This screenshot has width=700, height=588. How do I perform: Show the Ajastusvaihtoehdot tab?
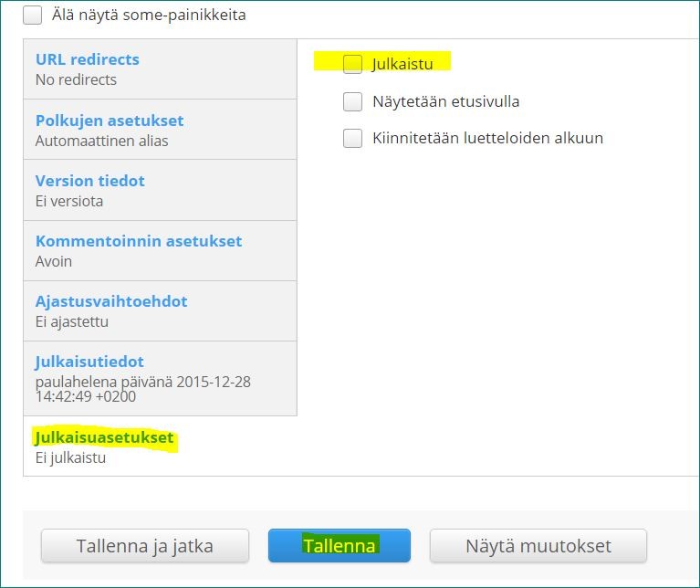pos(111,301)
